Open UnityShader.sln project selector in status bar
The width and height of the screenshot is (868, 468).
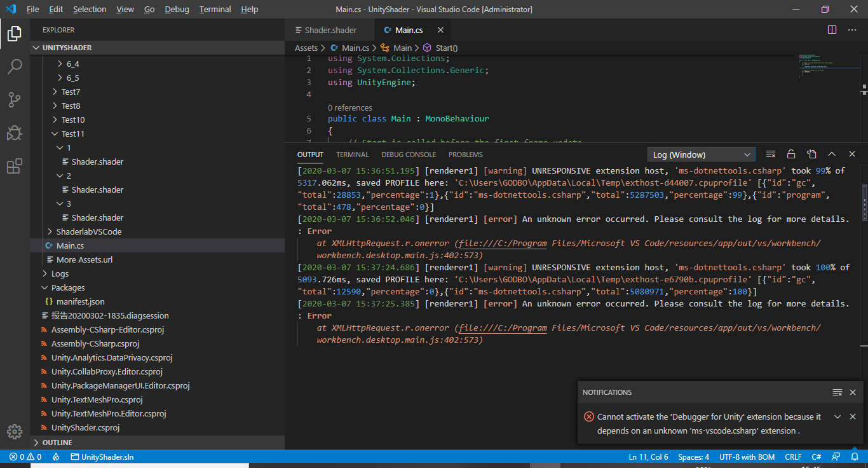click(x=102, y=457)
